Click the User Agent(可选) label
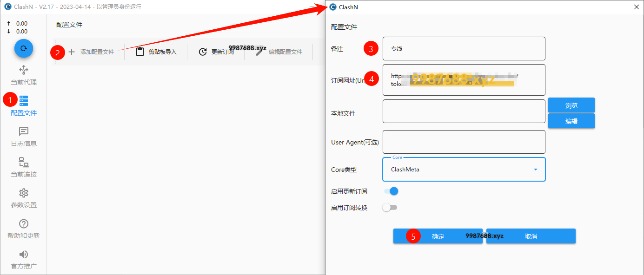The image size is (644, 275). [355, 142]
